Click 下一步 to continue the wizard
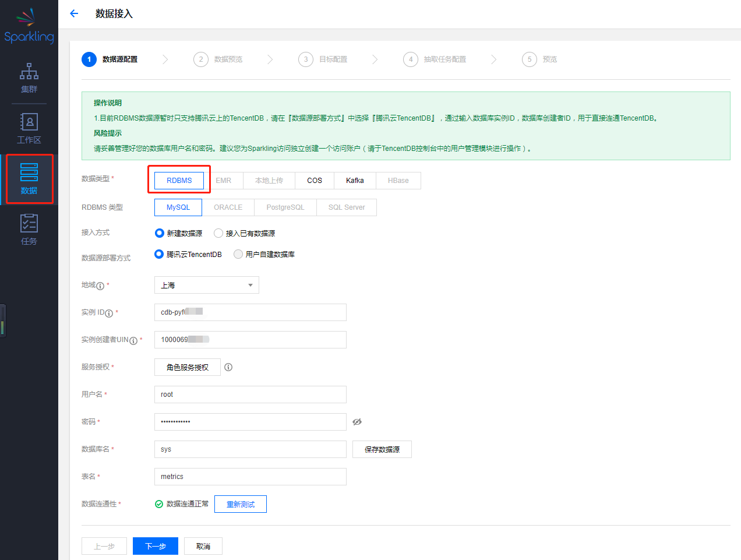The width and height of the screenshot is (741, 560). click(x=155, y=545)
